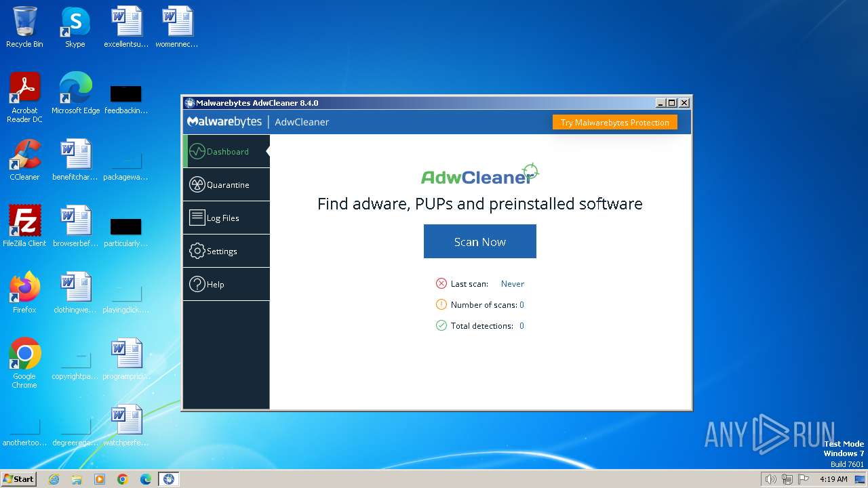
Task: Click the Show desktop button
Action: coord(861,479)
